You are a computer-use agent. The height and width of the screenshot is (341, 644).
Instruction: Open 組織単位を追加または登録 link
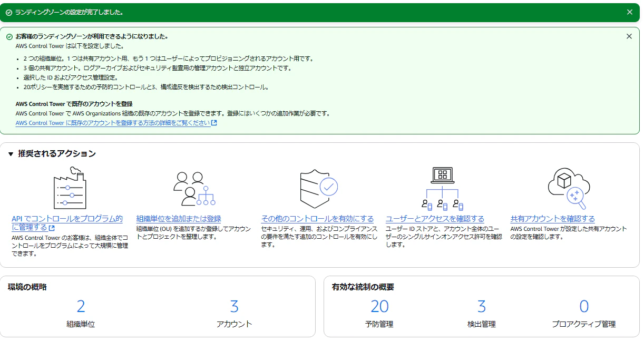click(x=179, y=219)
